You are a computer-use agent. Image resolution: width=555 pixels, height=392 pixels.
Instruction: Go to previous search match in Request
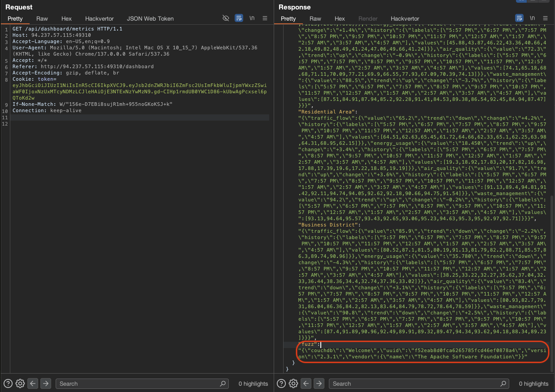(x=32, y=383)
